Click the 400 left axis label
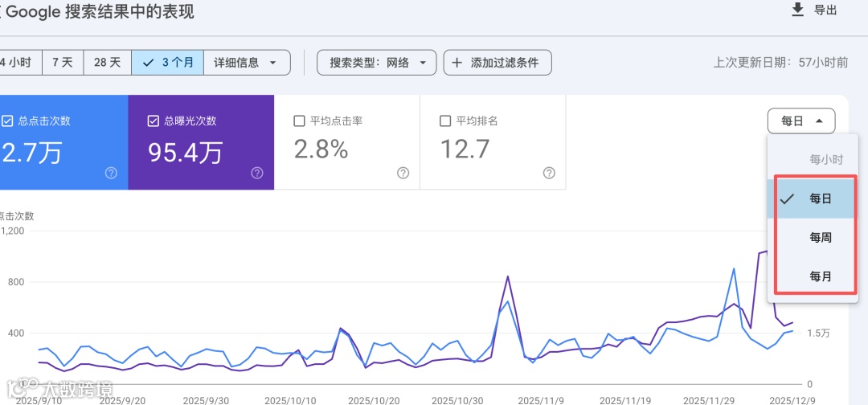The image size is (868, 405). [14, 333]
